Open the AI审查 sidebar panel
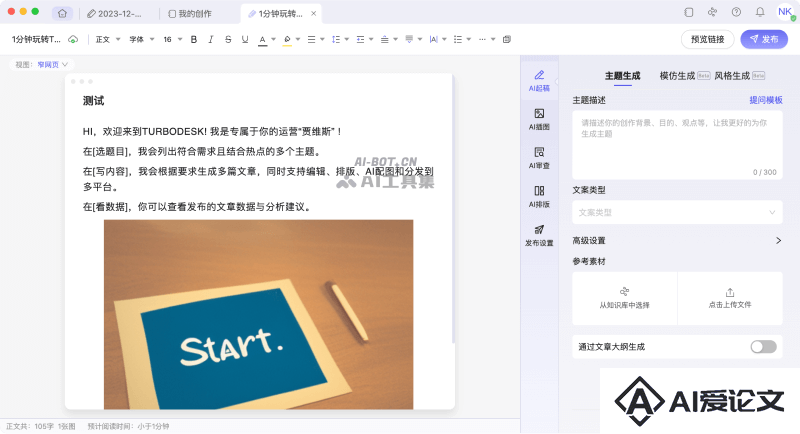Screen dimensions: 800x434 539,158
